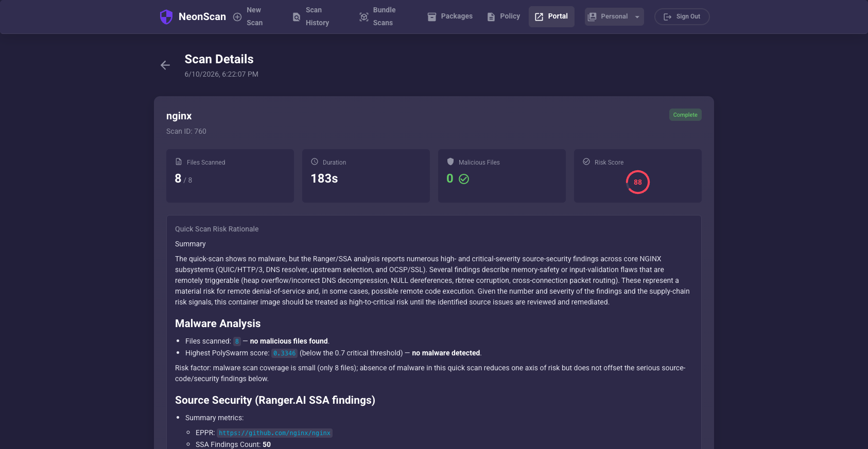Click the Summary metrics bullet
Screen dimensions: 868x449
click(x=214, y=418)
